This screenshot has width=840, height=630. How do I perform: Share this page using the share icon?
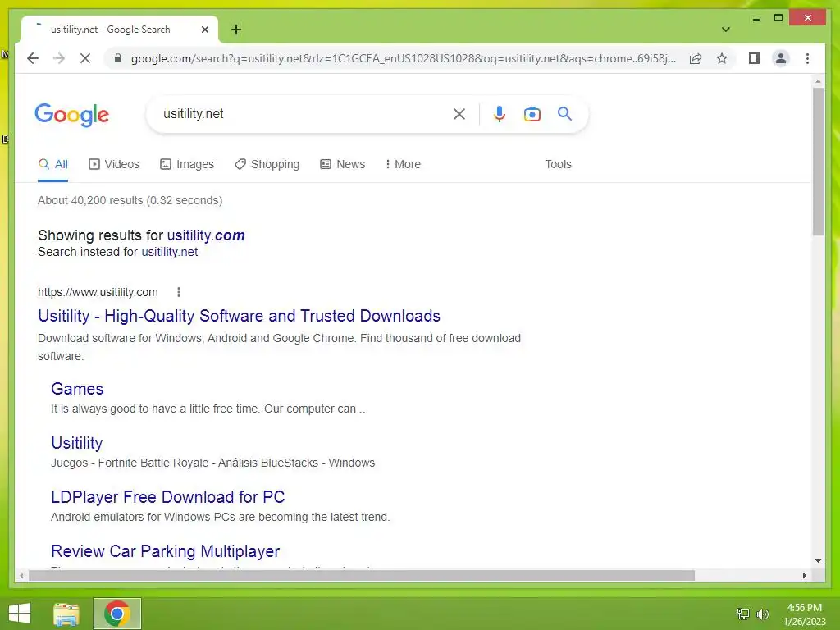(696, 58)
